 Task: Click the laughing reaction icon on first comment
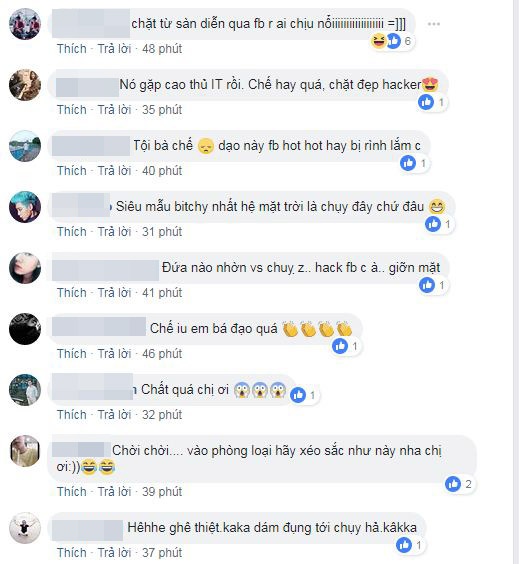tap(379, 41)
